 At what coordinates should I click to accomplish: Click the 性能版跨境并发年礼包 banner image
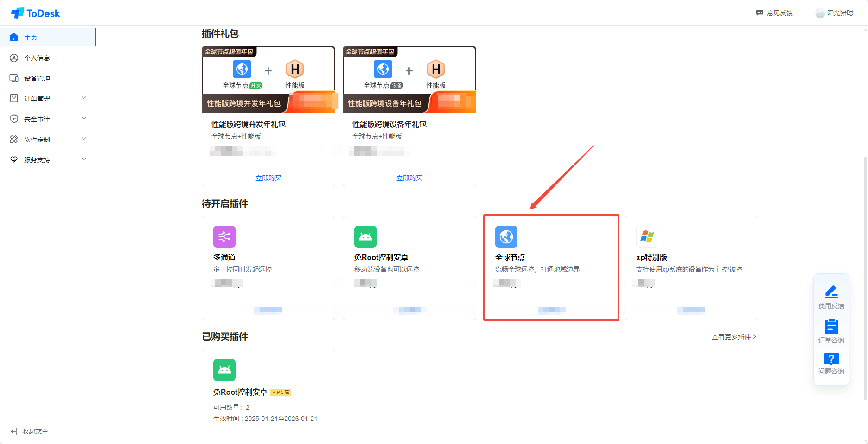click(x=268, y=79)
